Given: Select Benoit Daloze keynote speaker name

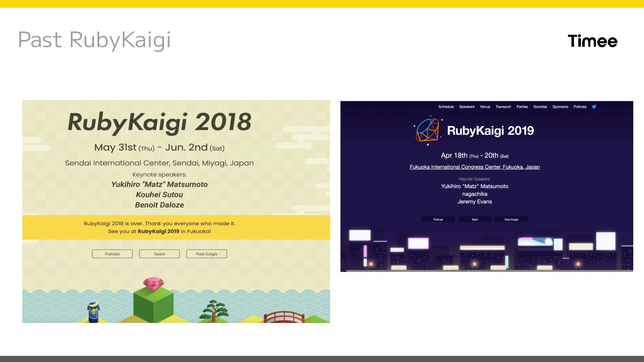Looking at the screenshot, I should 159,205.
